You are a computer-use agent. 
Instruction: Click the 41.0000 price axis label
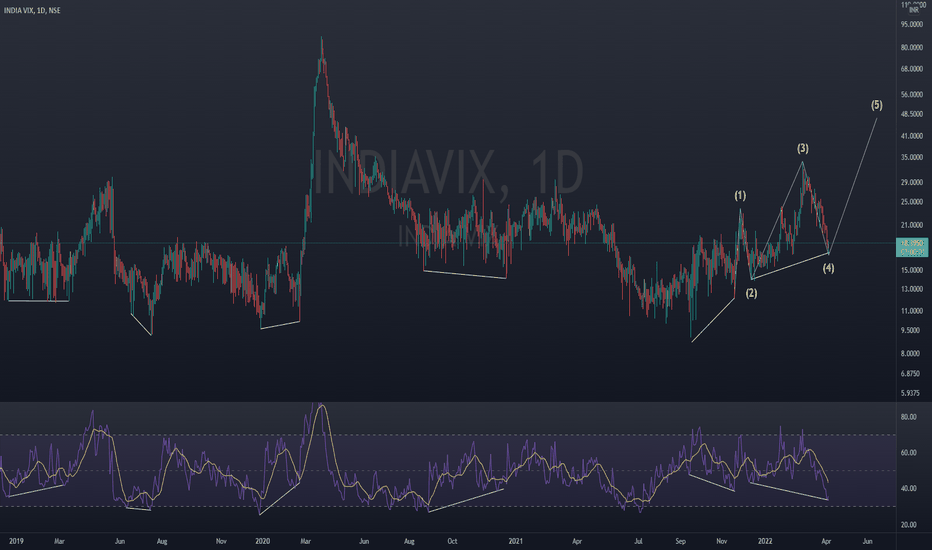[912, 136]
